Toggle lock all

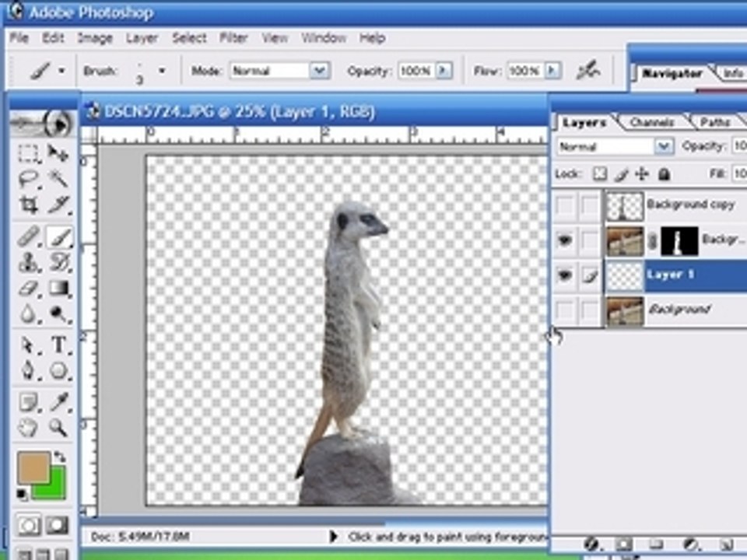point(664,174)
